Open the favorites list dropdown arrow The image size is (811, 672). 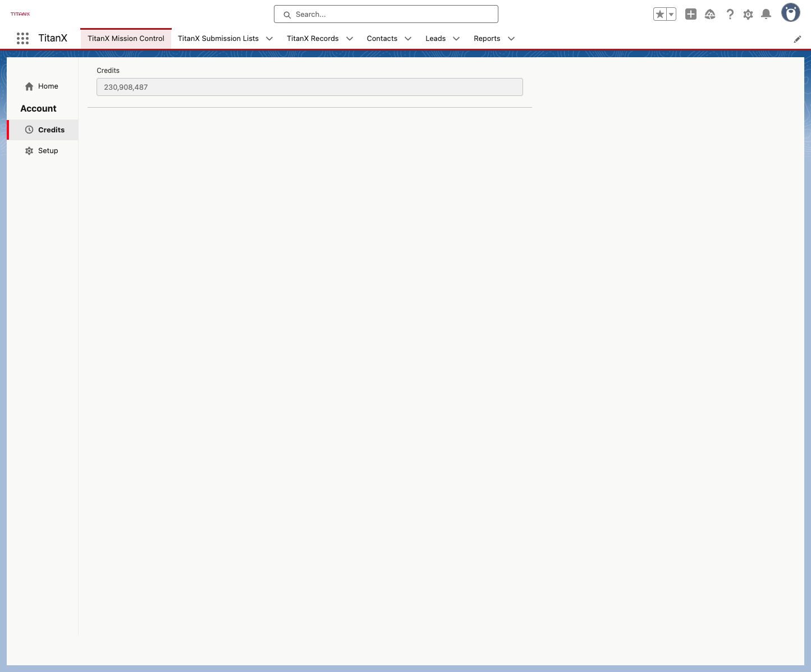671,15
